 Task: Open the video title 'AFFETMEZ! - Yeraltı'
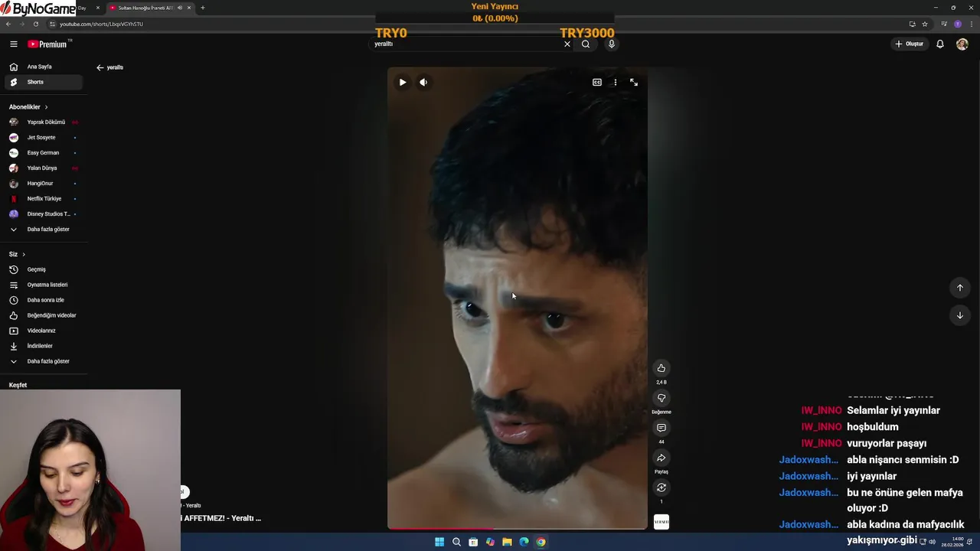(x=221, y=518)
